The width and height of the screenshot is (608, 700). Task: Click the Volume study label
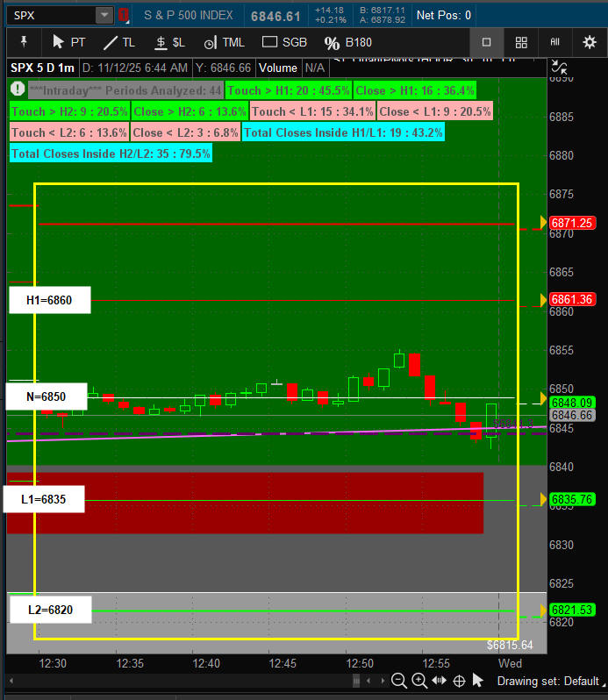[277, 68]
